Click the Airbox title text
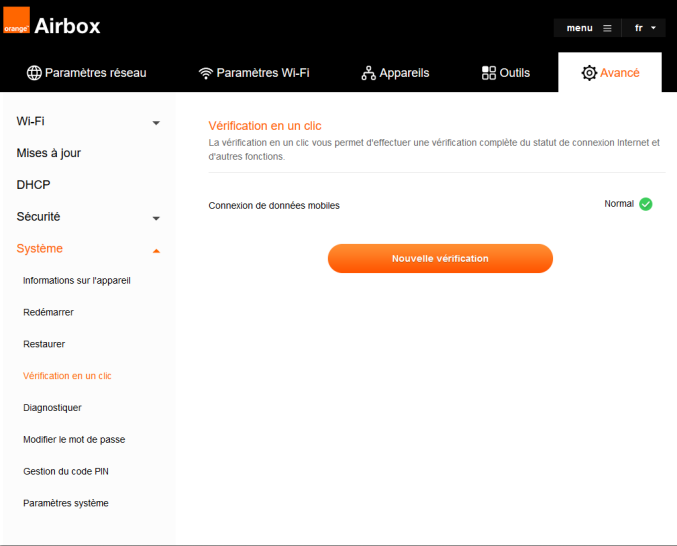Screen dimensions: 677x546 pos(67,26)
